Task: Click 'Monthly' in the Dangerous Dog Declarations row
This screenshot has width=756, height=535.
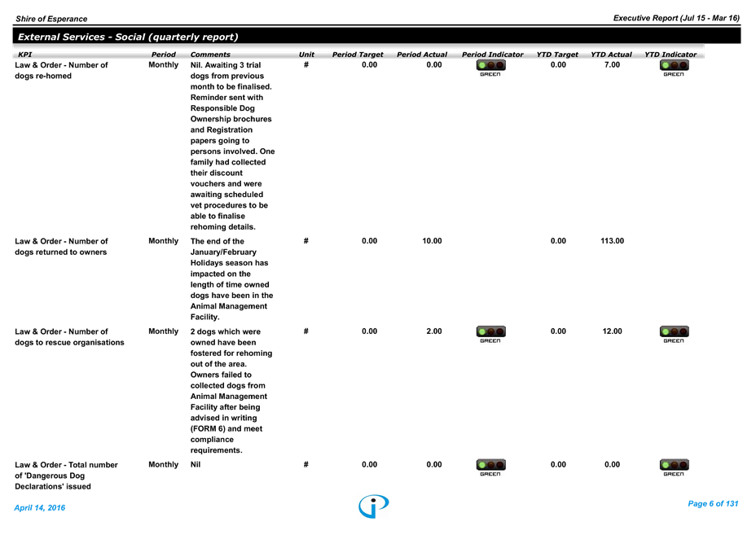Action: [x=164, y=465]
